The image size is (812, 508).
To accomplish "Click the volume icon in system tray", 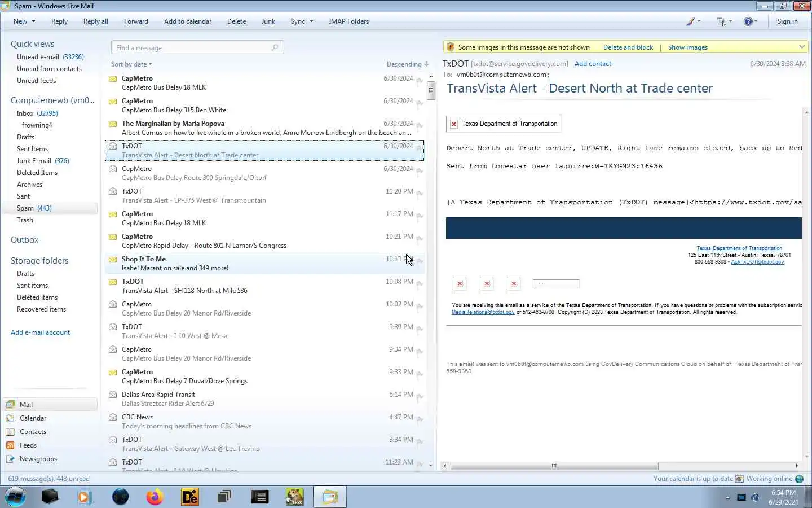I will 755,497.
